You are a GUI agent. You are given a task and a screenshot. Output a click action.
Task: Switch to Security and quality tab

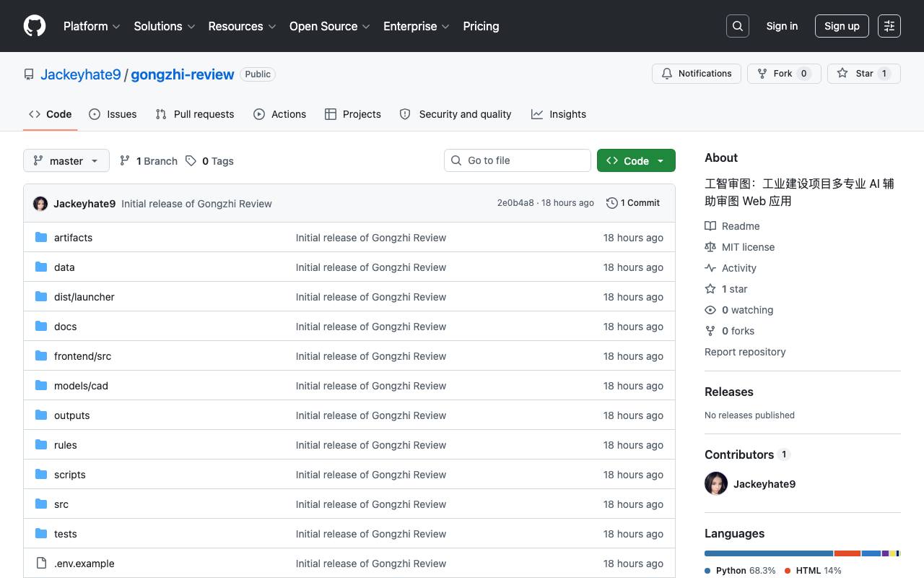coord(456,114)
